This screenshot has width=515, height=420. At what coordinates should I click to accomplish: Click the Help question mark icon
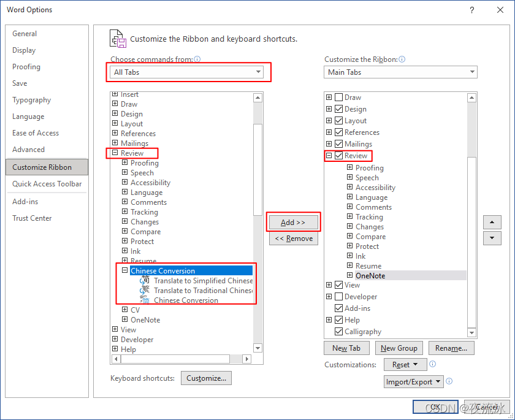click(x=472, y=10)
